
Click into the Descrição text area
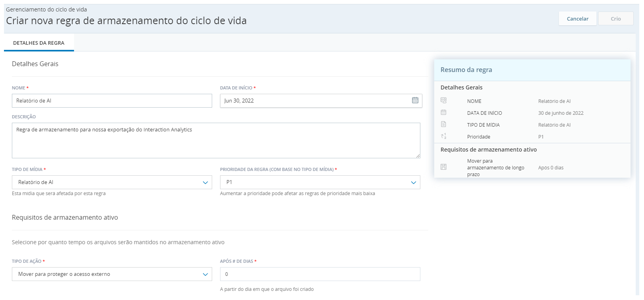tap(216, 141)
